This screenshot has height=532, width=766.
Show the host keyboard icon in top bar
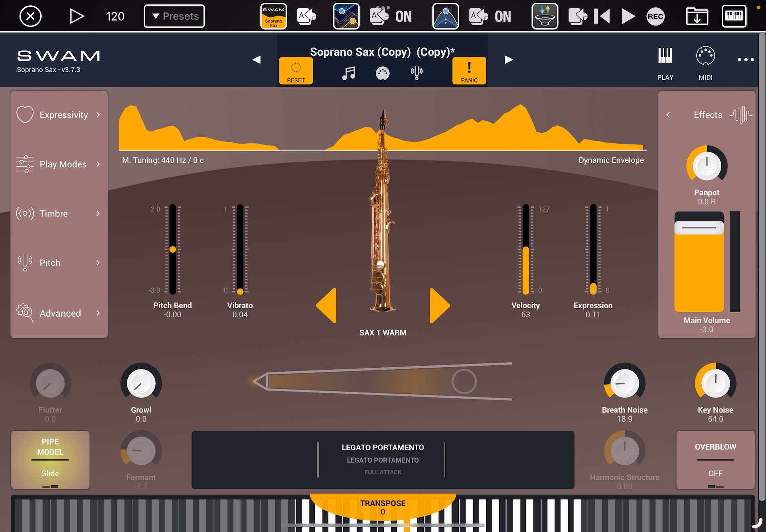coord(734,16)
